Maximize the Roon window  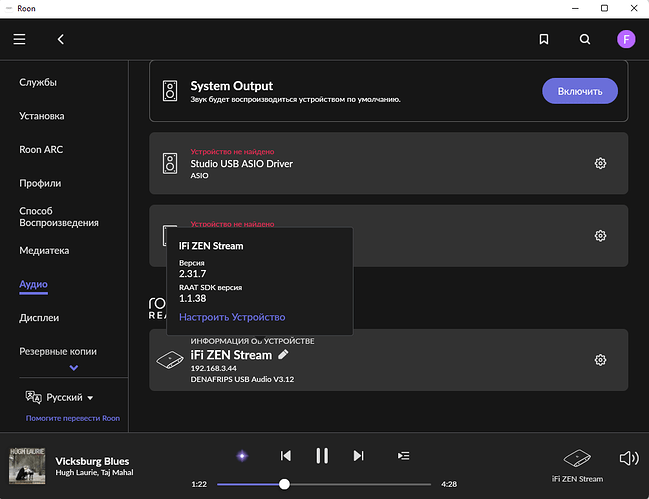click(x=604, y=8)
